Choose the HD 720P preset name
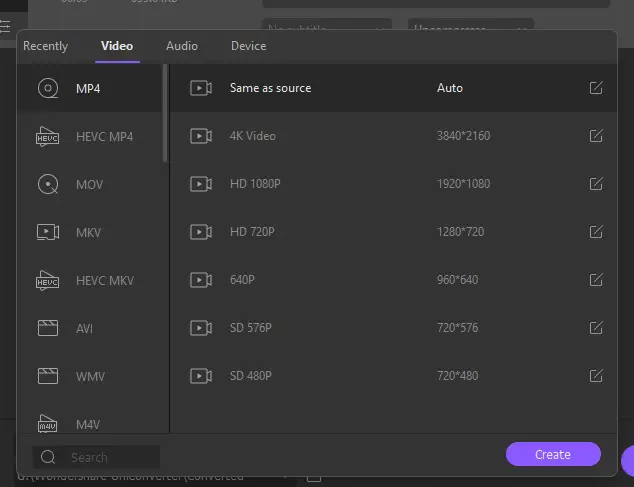The width and height of the screenshot is (634, 487). click(x=252, y=232)
